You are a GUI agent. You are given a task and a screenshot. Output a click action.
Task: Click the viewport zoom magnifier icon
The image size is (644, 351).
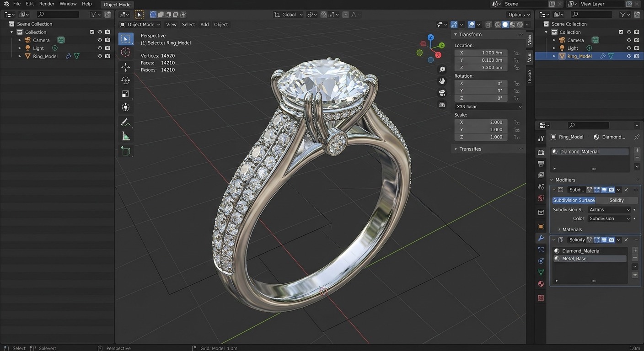click(x=442, y=69)
